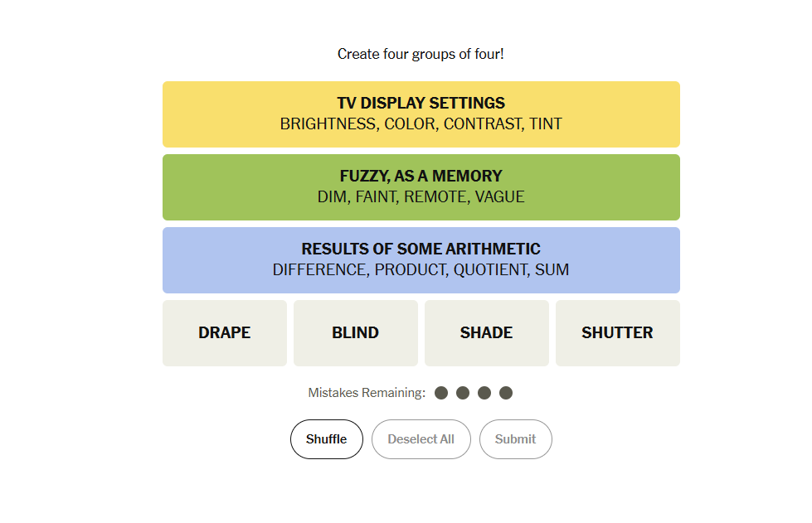Click the third mistakes remaining dot
Screen dimensions: 812x523
(484, 393)
